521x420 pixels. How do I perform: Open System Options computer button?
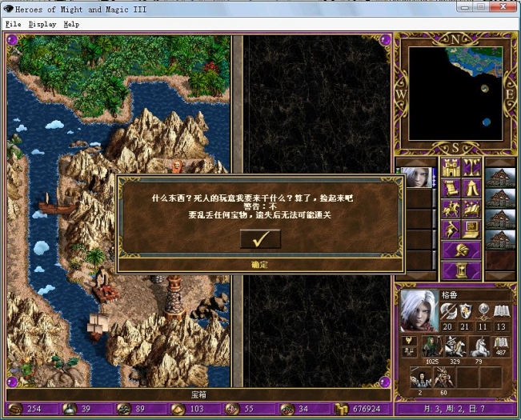pos(471,230)
